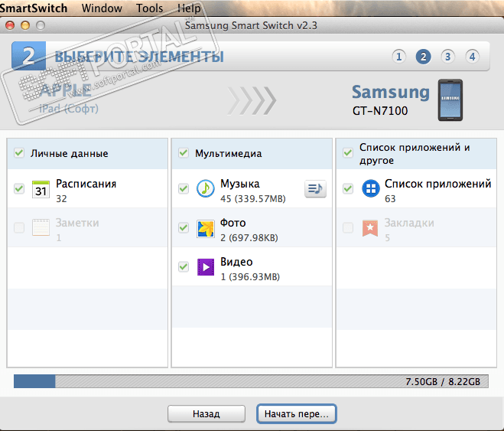Image resolution: width=504 pixels, height=431 pixels.
Task: Open the Help menu
Action: pyautogui.click(x=190, y=8)
